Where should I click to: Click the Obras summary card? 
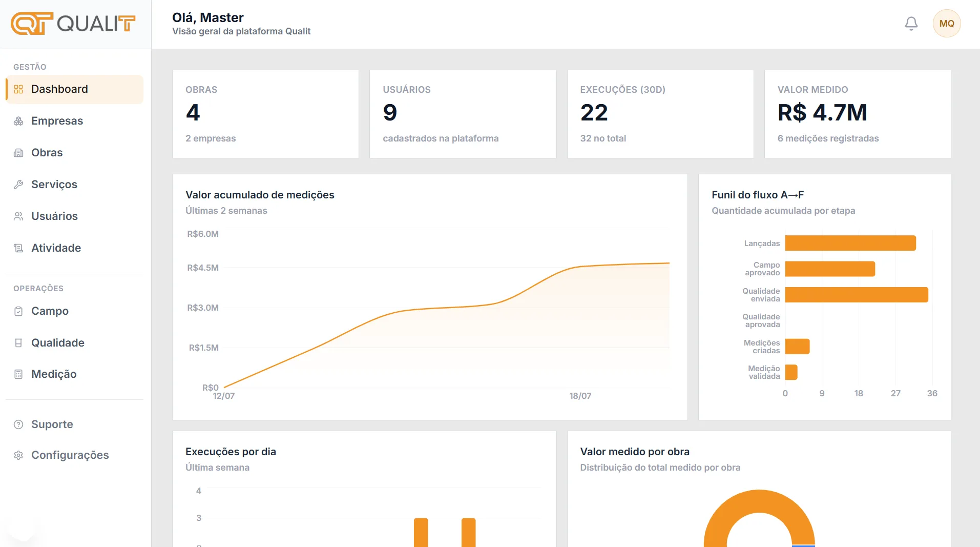point(265,114)
